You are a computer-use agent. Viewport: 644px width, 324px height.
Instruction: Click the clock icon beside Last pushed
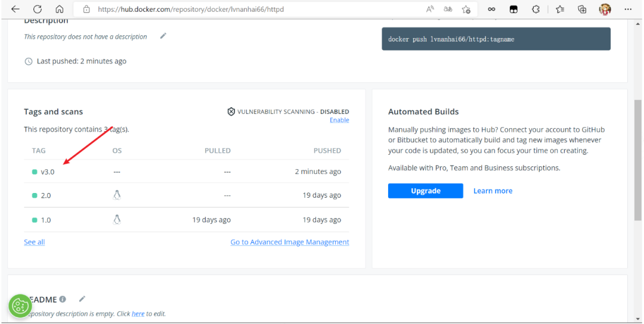tap(29, 61)
